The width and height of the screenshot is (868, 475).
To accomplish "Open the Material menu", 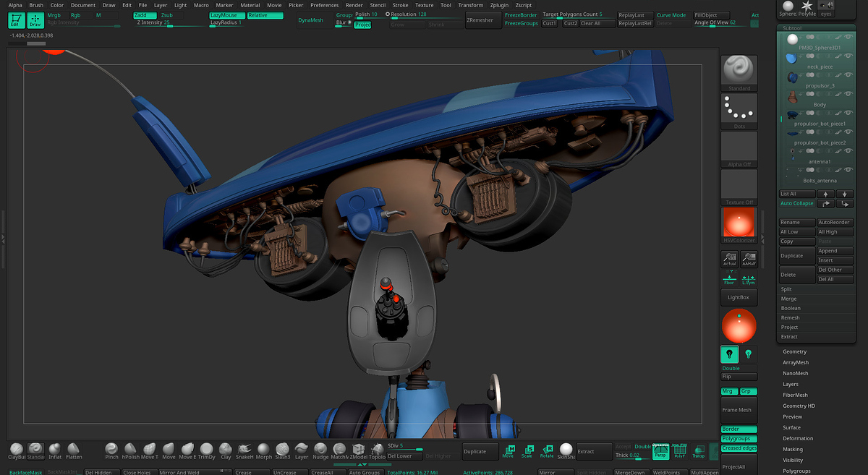I will 250,5.
